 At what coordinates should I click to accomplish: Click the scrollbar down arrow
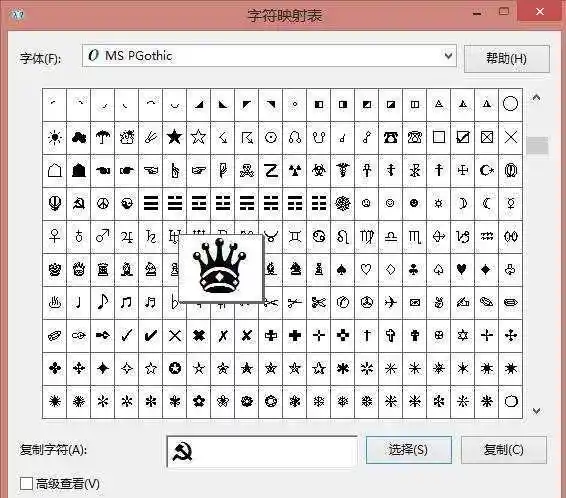(536, 411)
